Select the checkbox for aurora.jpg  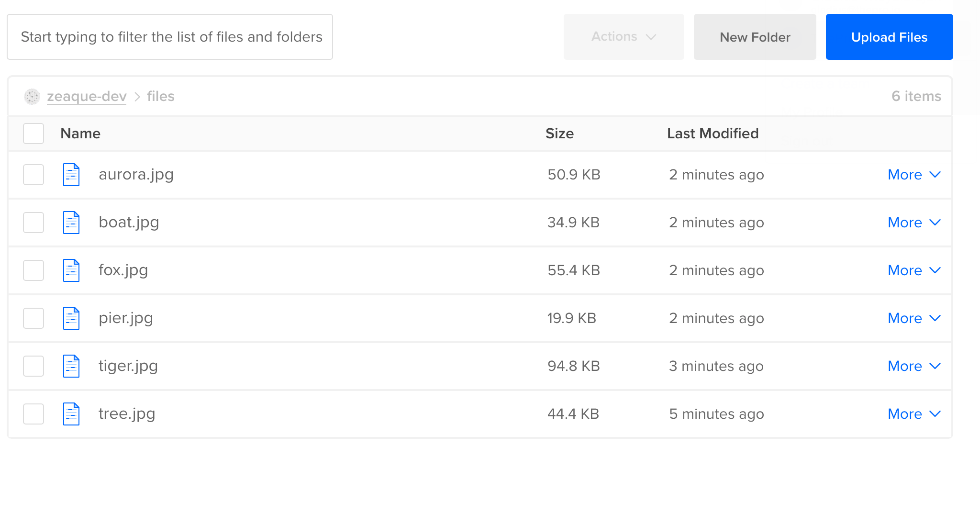pyautogui.click(x=33, y=174)
